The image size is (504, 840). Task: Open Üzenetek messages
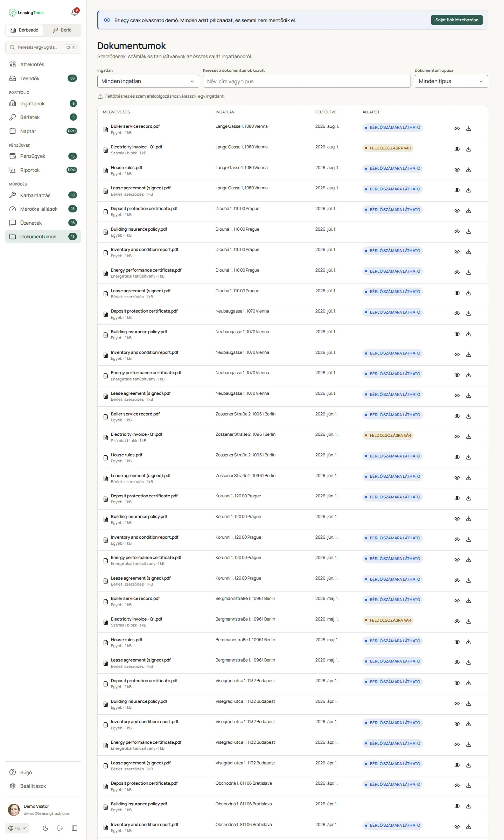point(43,223)
